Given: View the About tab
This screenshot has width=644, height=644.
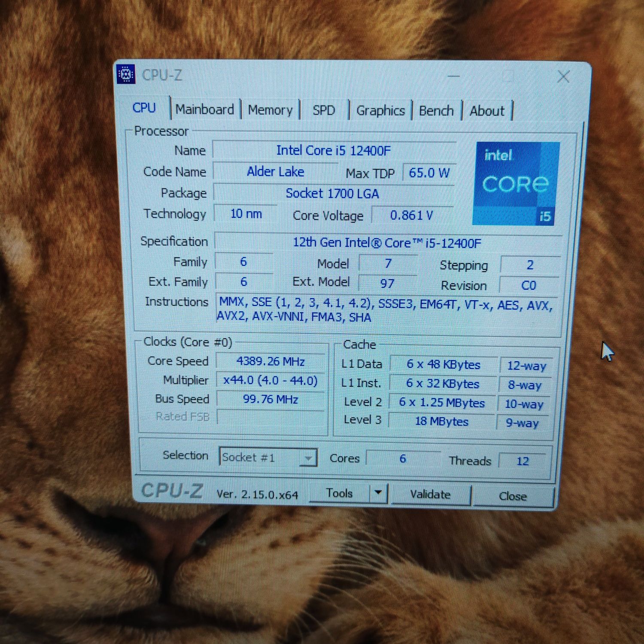Looking at the screenshot, I should (x=487, y=111).
